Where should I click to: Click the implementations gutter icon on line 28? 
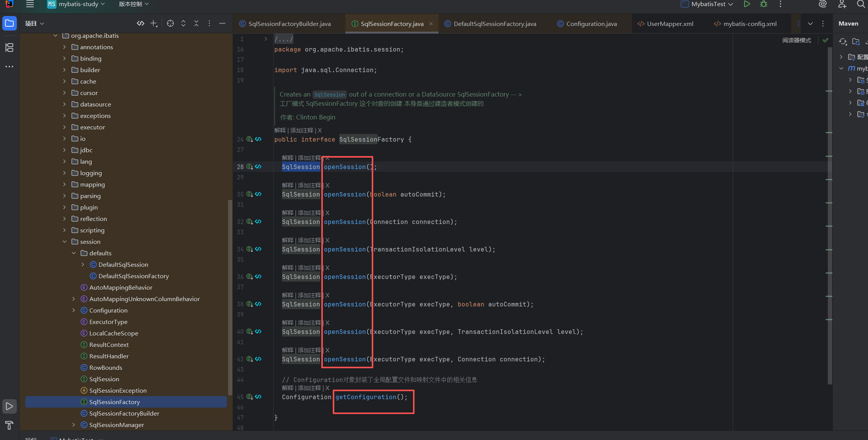pos(250,167)
